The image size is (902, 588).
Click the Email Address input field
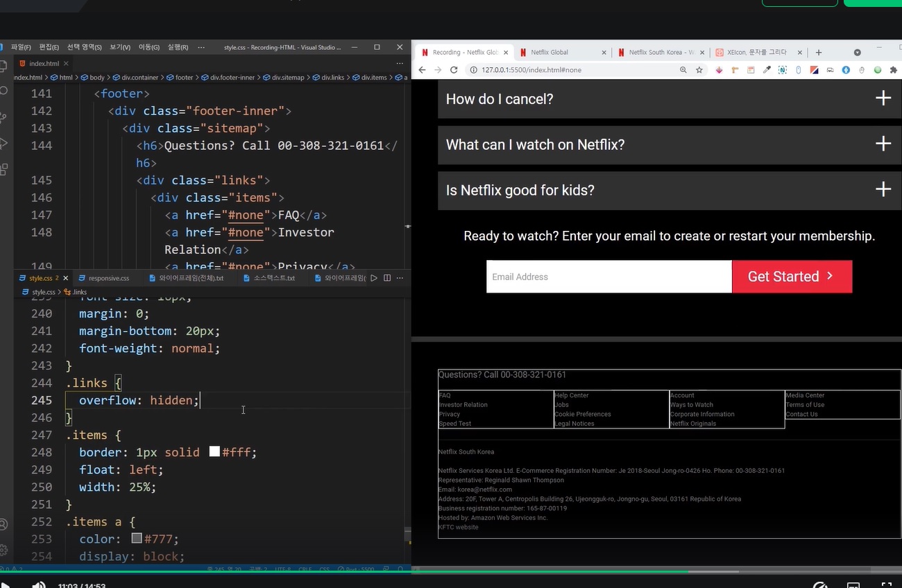coord(609,277)
